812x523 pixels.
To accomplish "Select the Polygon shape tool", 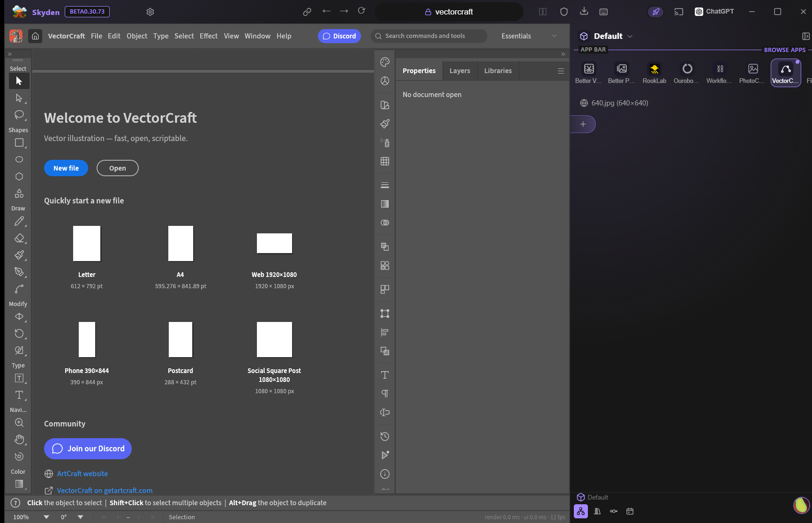I will pyautogui.click(x=19, y=176).
